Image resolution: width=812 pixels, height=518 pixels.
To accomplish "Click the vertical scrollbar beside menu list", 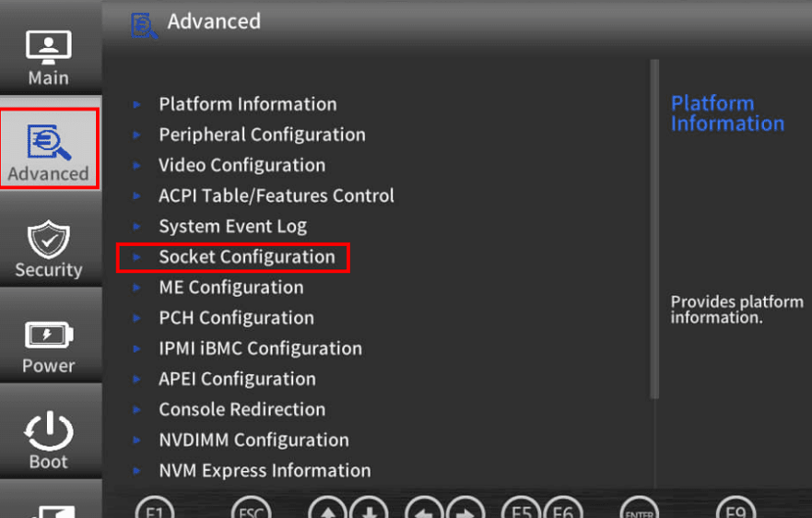I will point(654,229).
